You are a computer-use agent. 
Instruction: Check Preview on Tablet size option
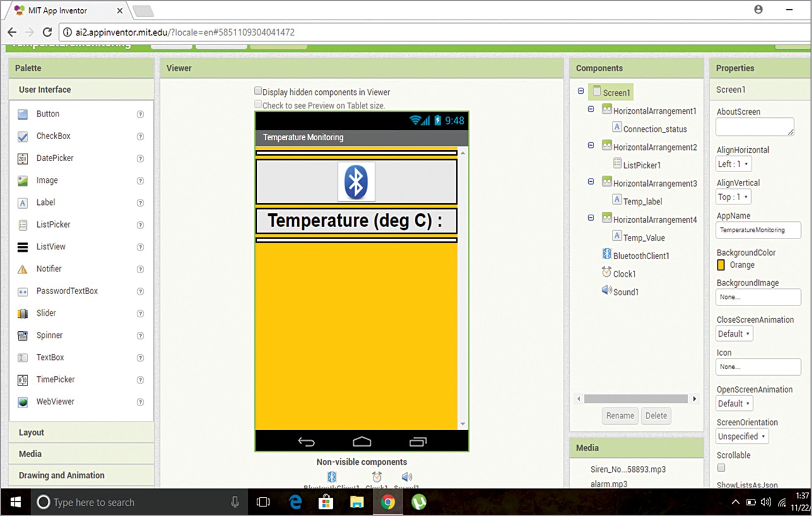point(258,104)
